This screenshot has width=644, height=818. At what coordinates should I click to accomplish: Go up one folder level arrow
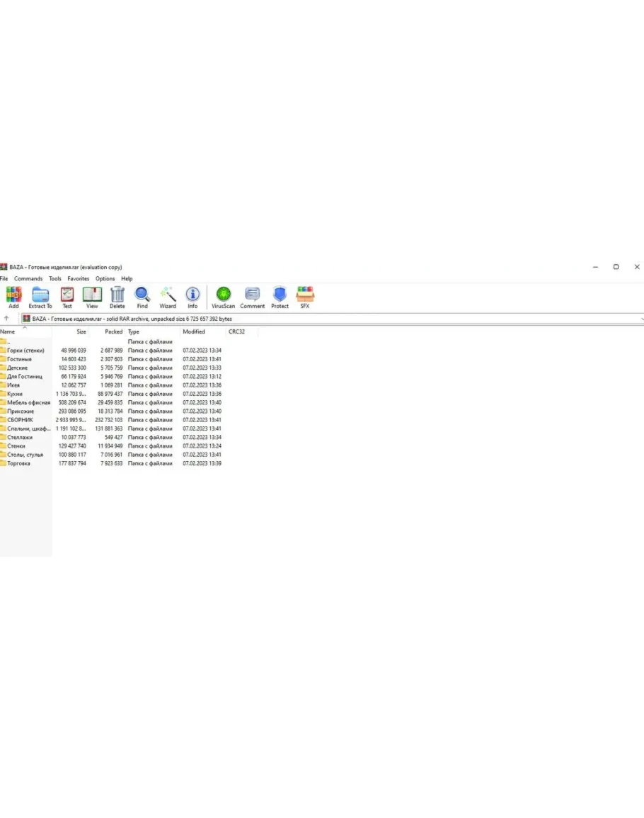[x=6, y=319]
